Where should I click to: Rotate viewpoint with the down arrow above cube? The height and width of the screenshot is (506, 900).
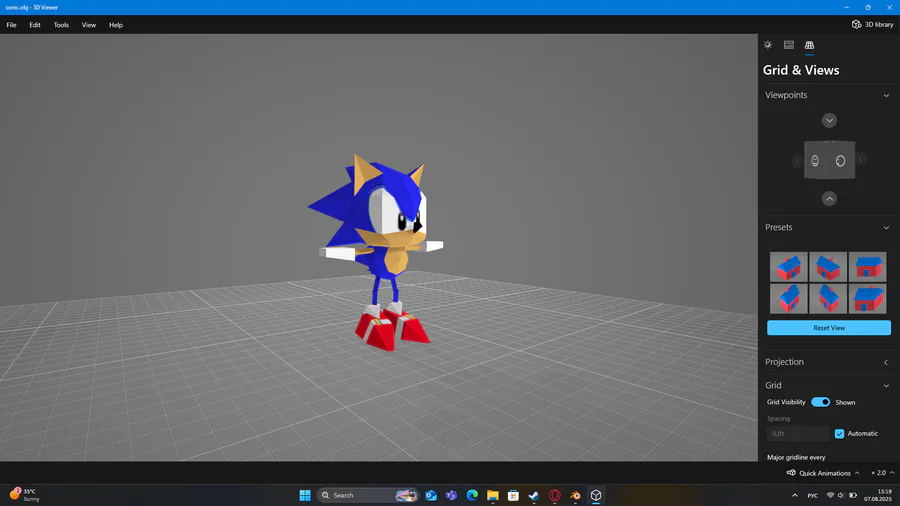(x=829, y=120)
